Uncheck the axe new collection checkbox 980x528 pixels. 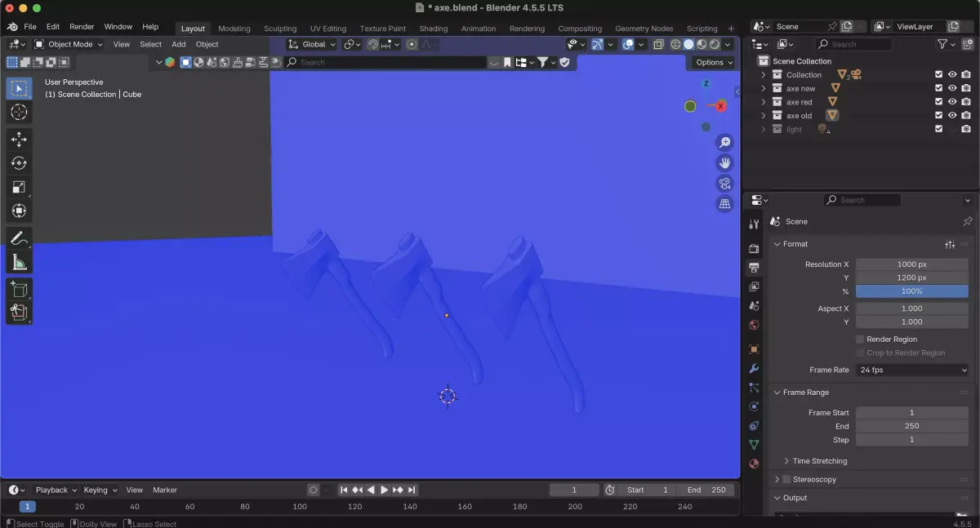coord(938,88)
